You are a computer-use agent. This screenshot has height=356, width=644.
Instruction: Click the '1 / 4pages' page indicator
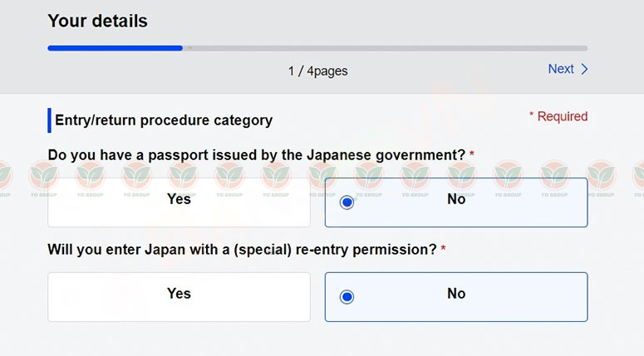pyautogui.click(x=318, y=71)
